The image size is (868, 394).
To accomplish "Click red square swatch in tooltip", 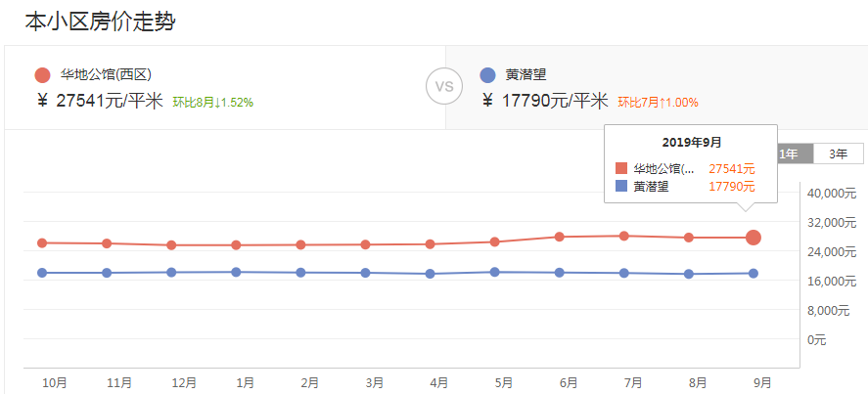I will tap(621, 168).
